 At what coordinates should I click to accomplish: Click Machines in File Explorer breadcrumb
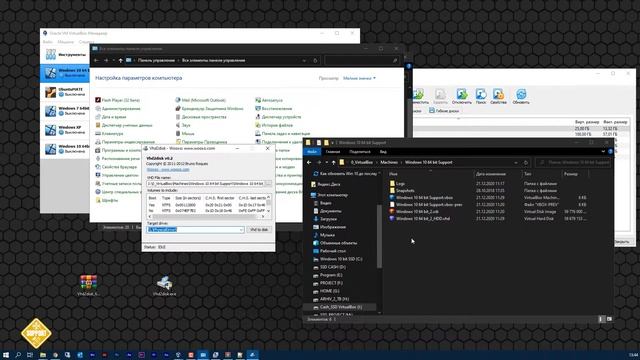pyautogui.click(x=389, y=162)
